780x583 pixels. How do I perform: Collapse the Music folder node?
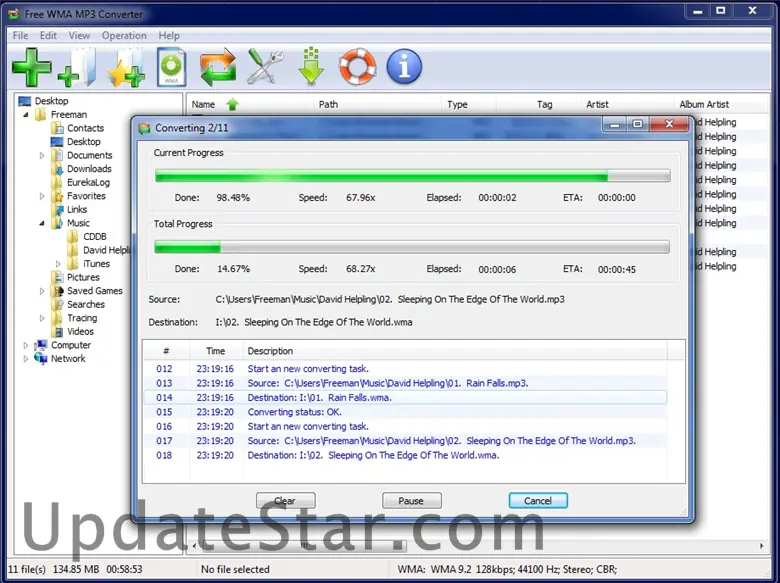42,223
